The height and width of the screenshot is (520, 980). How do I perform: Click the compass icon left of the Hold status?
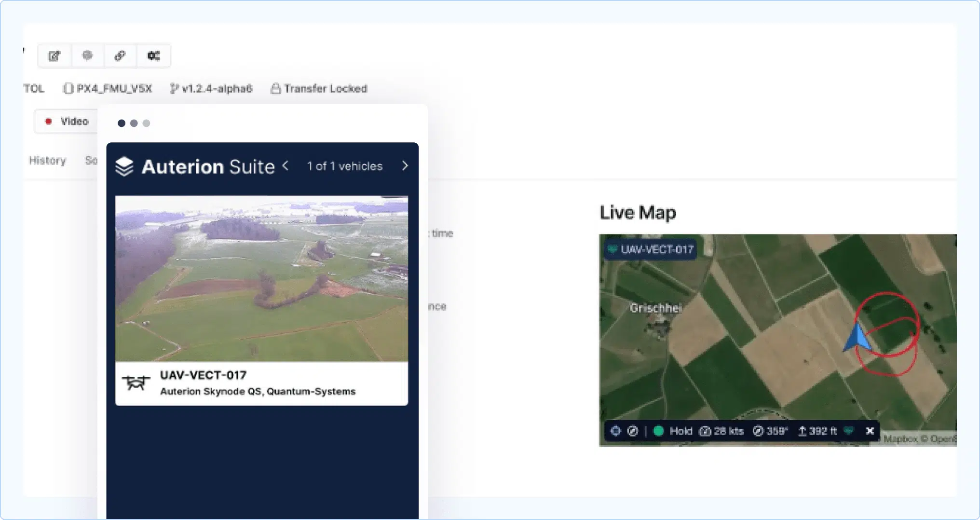633,431
